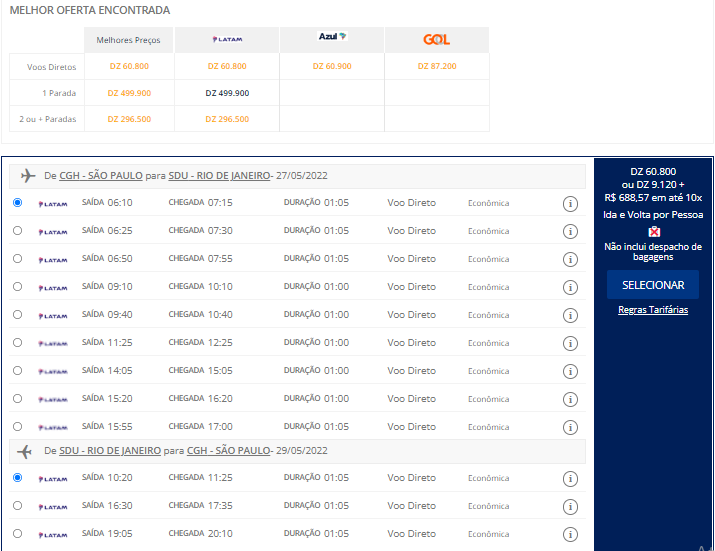This screenshot has height=551, width=715.
Task: Click the Melhores Preços column header
Action: click(x=128, y=40)
